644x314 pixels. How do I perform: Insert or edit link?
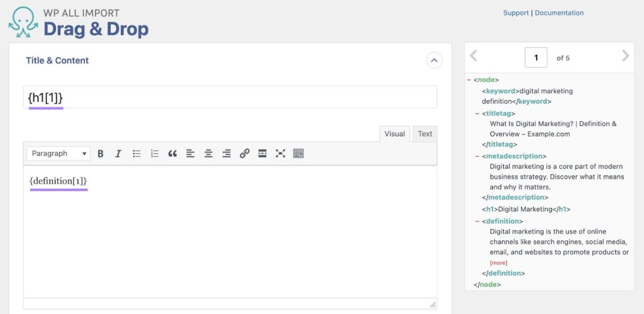tap(245, 154)
